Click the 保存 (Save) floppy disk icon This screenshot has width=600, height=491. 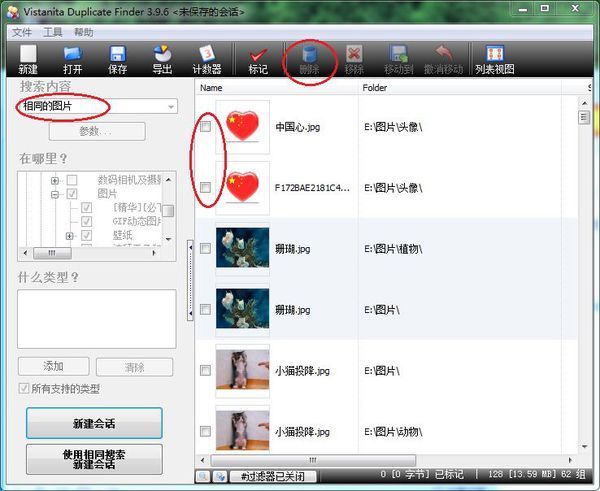click(117, 59)
